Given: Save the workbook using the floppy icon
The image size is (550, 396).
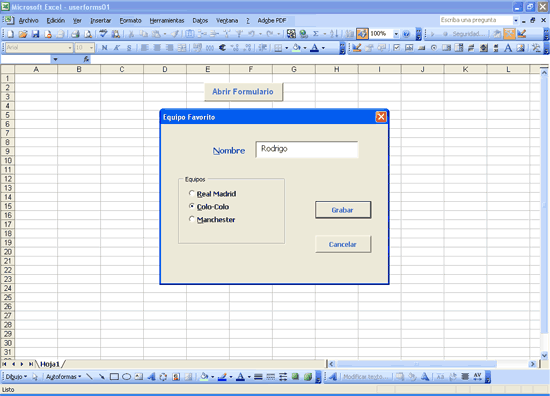Looking at the screenshot, I should point(35,34).
